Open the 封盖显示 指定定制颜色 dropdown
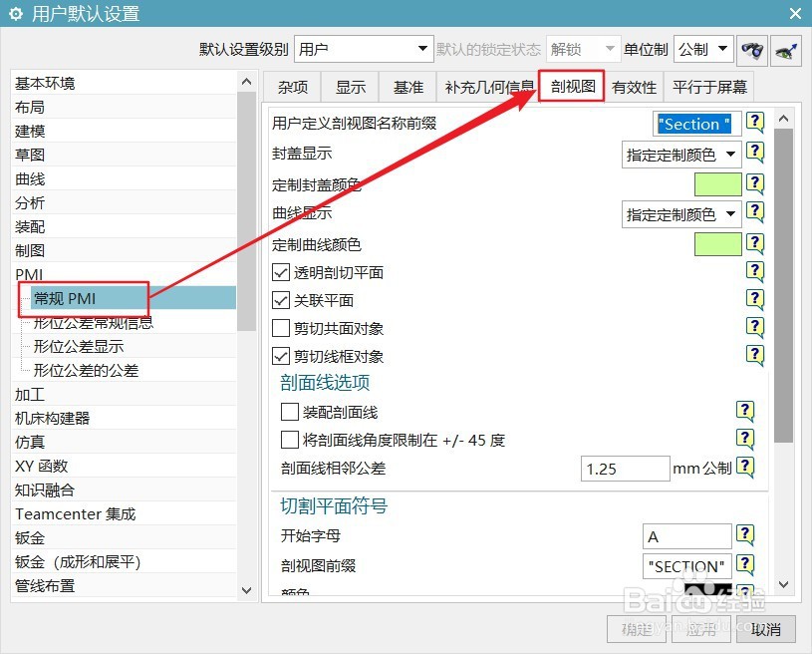 pyautogui.click(x=681, y=155)
